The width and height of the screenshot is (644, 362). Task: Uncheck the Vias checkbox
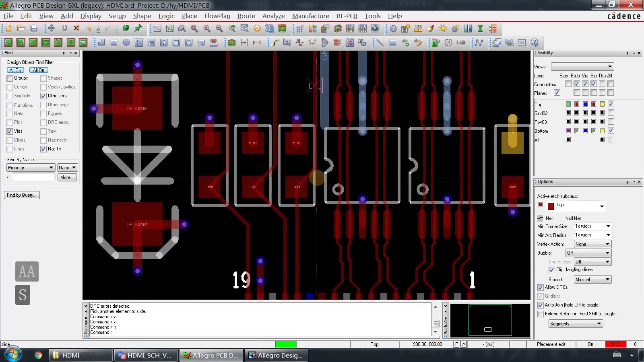[10, 131]
